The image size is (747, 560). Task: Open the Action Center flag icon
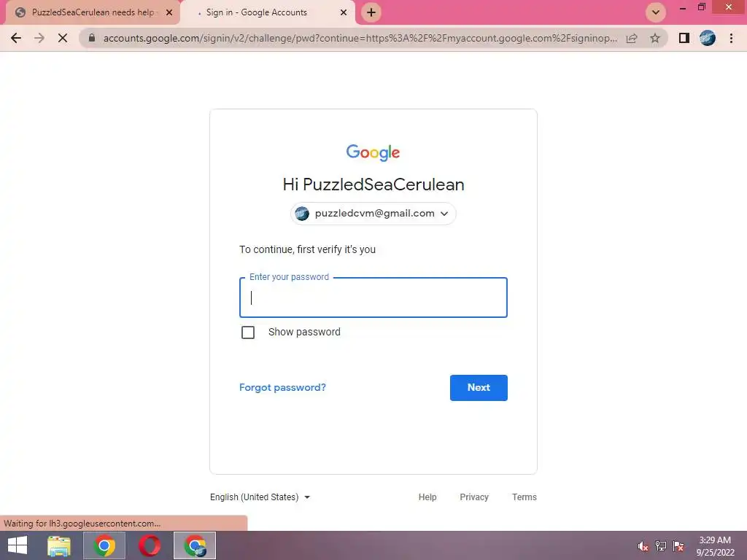pos(678,546)
